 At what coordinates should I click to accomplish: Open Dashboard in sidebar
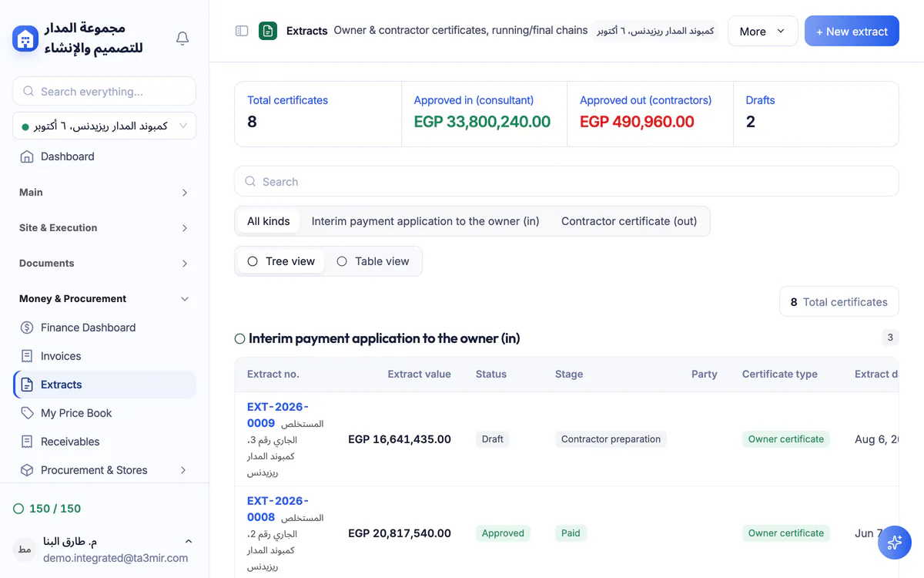(x=104, y=156)
